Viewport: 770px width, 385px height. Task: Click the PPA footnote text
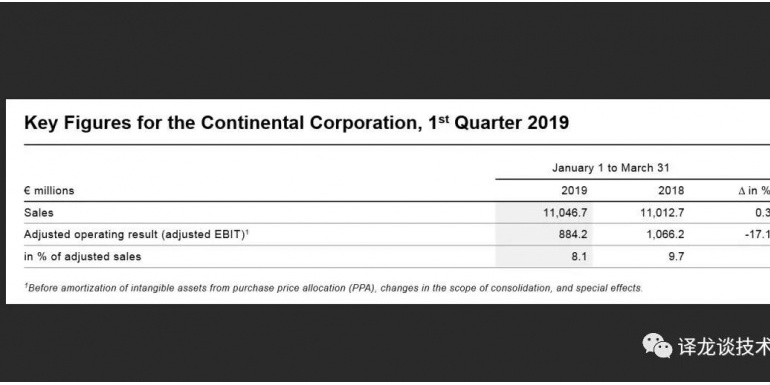coord(333,288)
